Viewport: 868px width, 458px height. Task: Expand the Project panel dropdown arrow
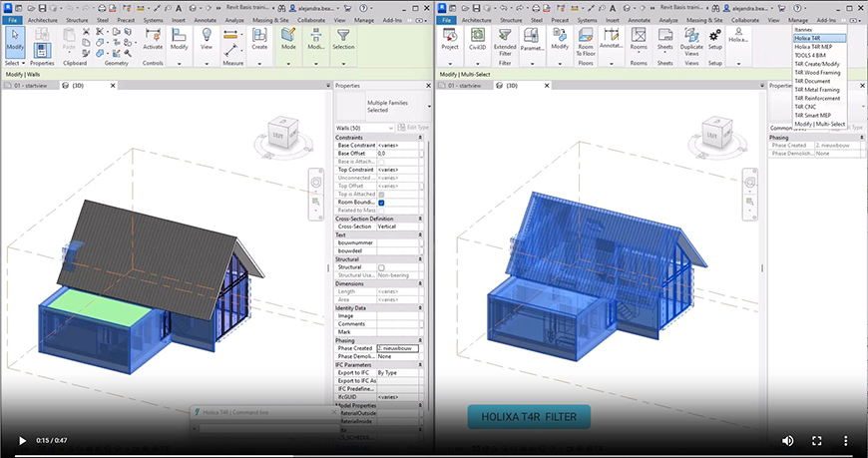(450, 63)
